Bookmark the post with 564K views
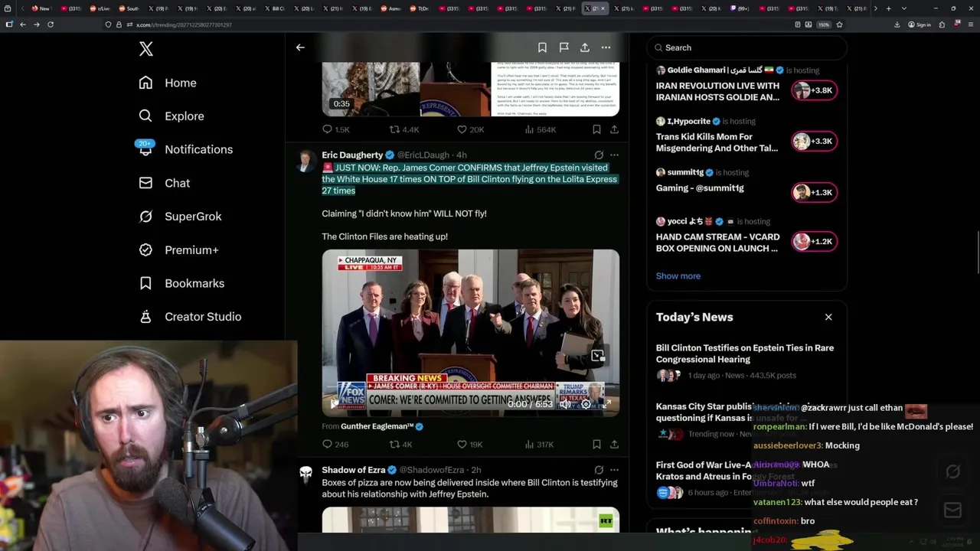This screenshot has width=980, height=551. (x=596, y=129)
